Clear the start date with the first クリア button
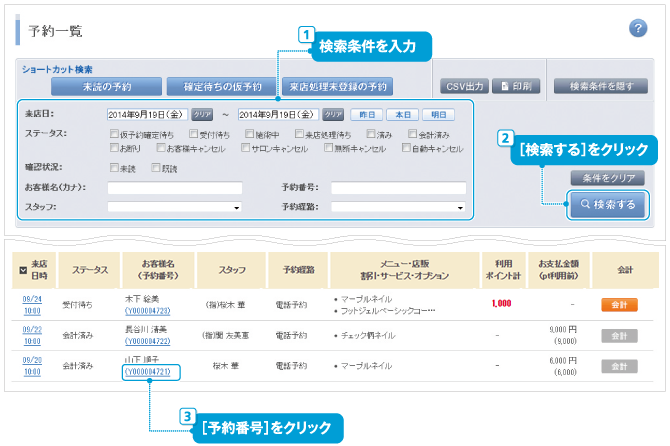This screenshot has height=446, width=670. coord(202,115)
